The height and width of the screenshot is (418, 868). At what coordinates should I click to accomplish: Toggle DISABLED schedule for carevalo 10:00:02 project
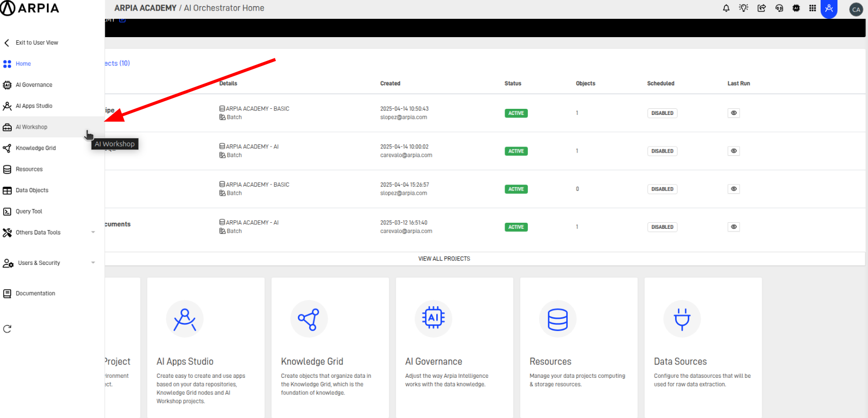(x=662, y=151)
